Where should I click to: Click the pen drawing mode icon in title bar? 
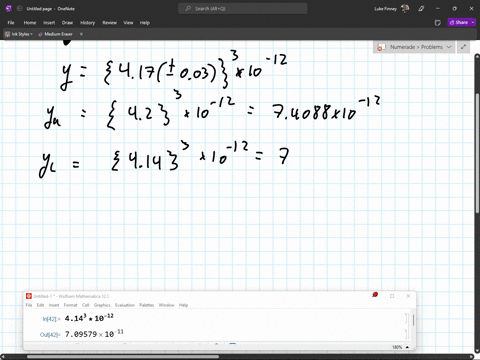(x=421, y=9)
